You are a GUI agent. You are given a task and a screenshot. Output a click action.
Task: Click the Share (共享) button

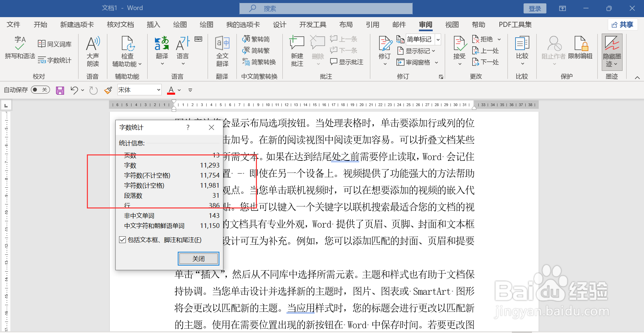[622, 25]
